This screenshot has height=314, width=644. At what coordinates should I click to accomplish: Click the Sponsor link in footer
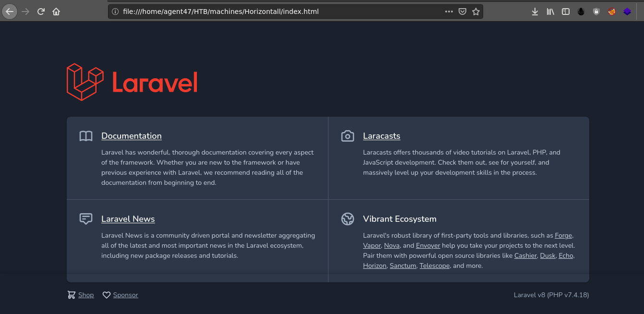(x=125, y=295)
